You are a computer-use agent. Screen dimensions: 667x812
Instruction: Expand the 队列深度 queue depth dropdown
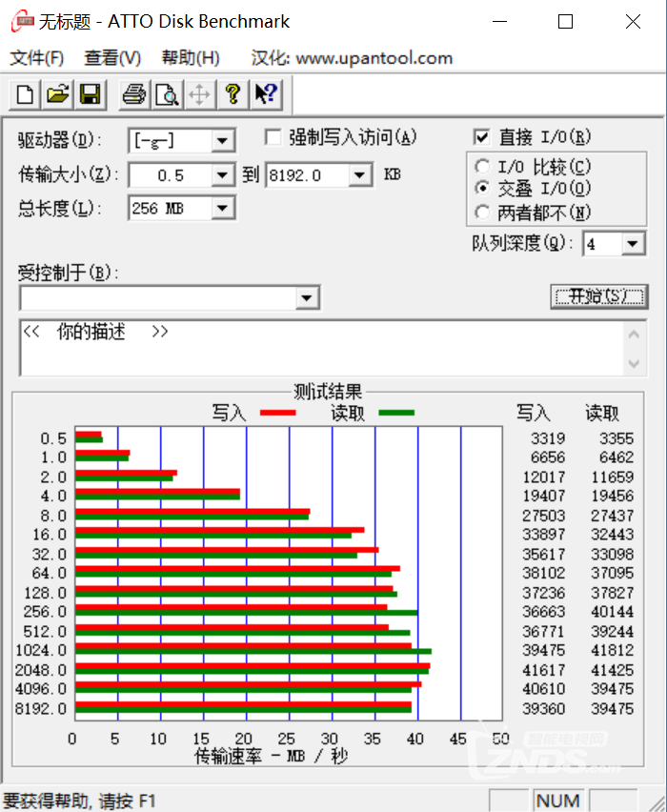click(634, 244)
